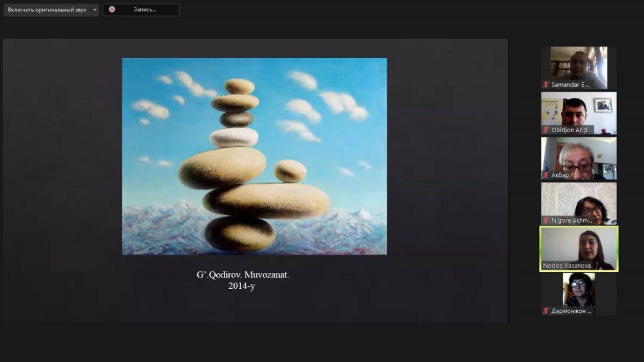Click muted mic icon for Obidjon

pos(546,130)
